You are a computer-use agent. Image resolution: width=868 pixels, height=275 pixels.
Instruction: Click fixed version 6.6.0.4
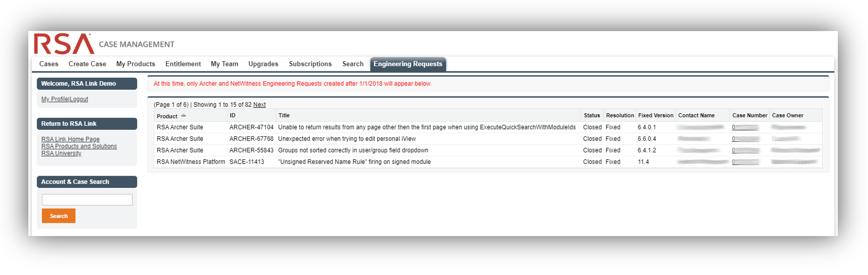point(646,139)
